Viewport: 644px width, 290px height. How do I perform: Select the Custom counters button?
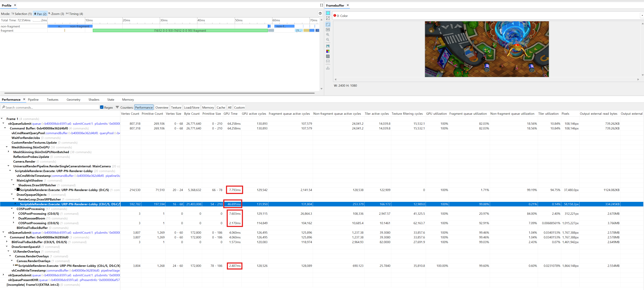click(239, 107)
